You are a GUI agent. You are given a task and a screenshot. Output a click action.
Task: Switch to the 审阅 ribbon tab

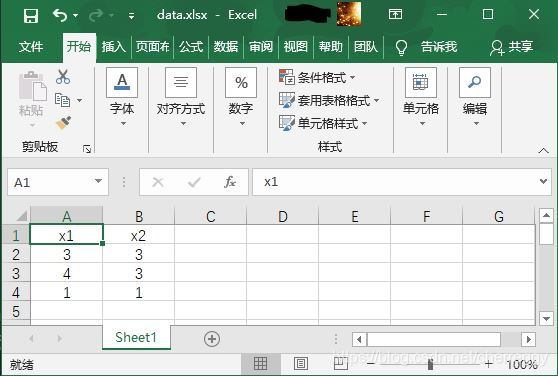click(260, 47)
